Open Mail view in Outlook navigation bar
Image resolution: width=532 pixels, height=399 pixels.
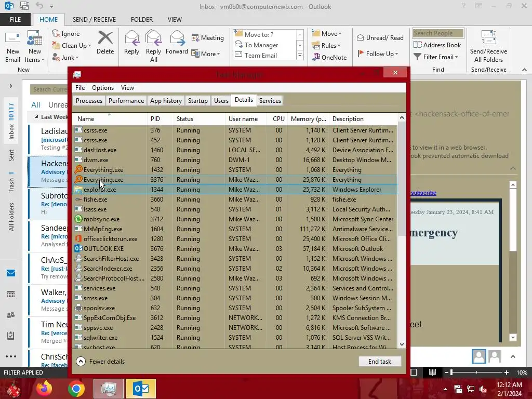click(x=11, y=273)
